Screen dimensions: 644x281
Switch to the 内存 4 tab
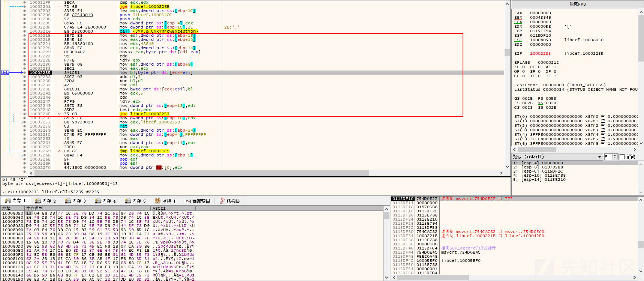tap(105, 201)
